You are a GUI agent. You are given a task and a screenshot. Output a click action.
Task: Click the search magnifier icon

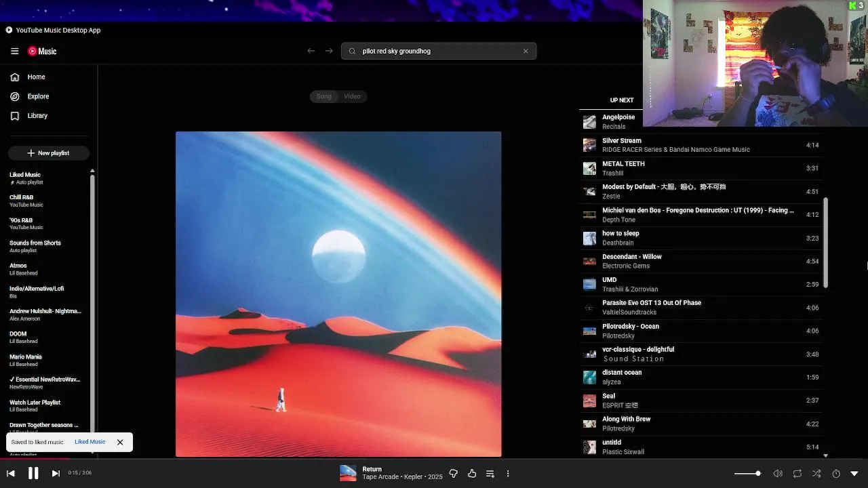point(352,51)
